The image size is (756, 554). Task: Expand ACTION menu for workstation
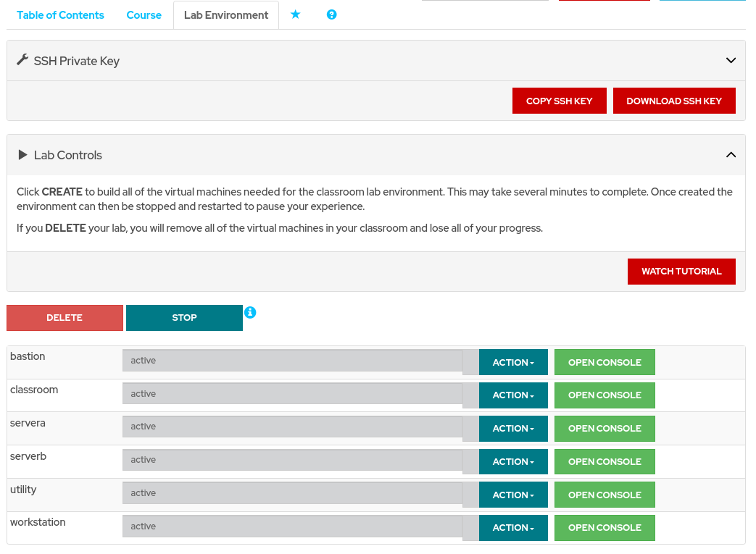click(513, 528)
